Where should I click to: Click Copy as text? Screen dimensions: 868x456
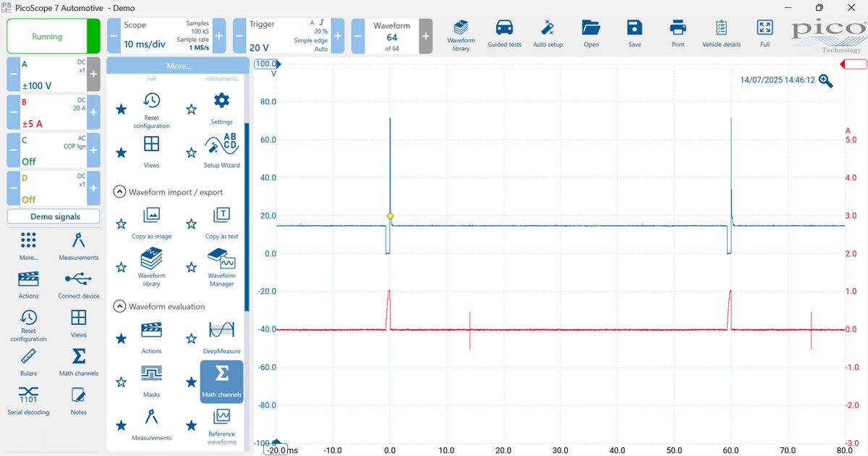point(221,223)
